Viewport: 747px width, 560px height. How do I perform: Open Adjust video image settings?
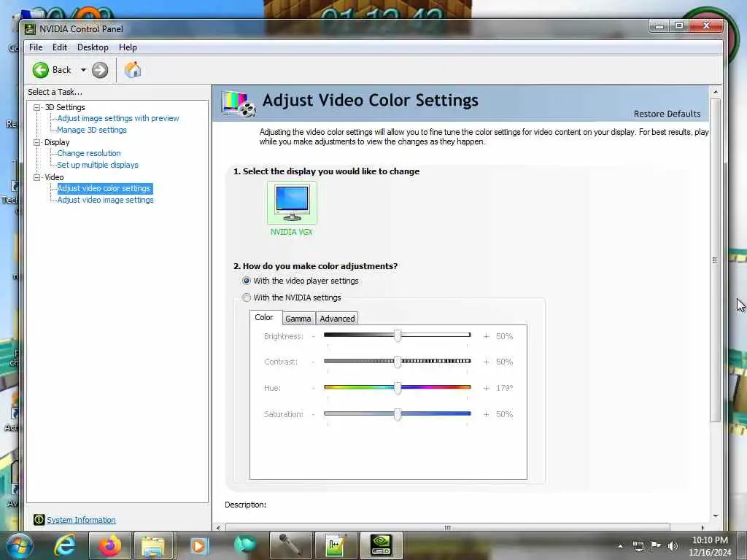pos(105,200)
